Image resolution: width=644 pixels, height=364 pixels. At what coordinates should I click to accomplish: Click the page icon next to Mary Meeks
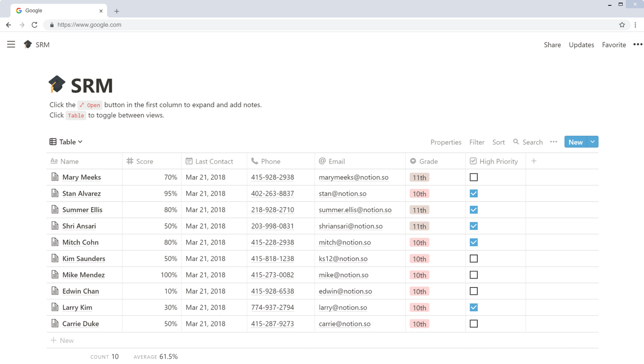[x=55, y=177]
